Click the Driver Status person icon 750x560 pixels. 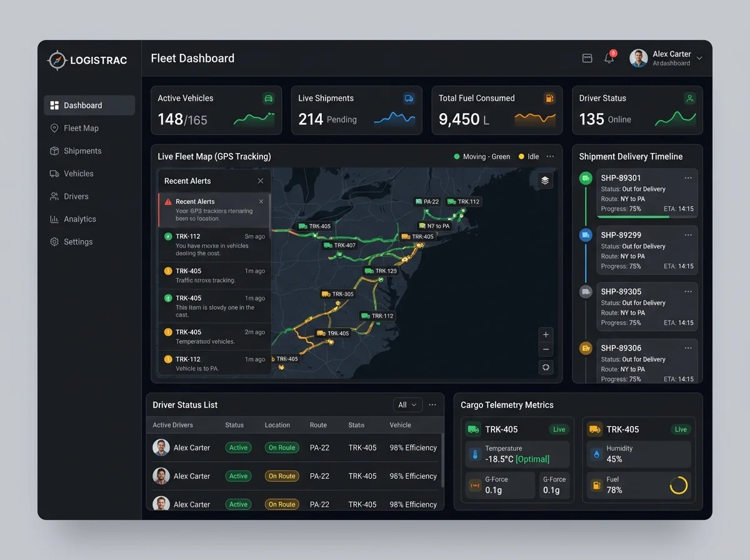coord(689,98)
